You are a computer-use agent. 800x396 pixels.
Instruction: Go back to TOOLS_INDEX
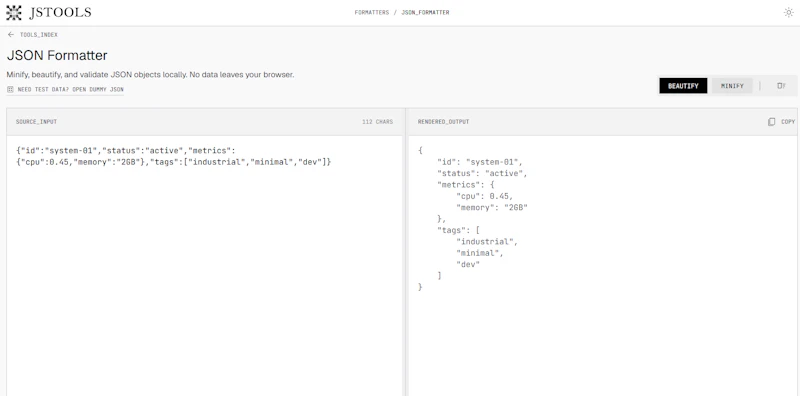point(33,35)
